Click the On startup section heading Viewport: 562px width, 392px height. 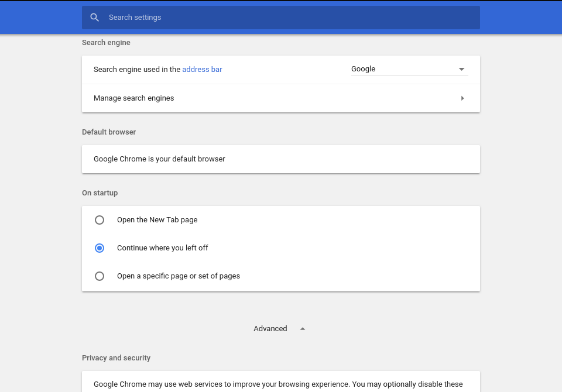[x=100, y=192]
